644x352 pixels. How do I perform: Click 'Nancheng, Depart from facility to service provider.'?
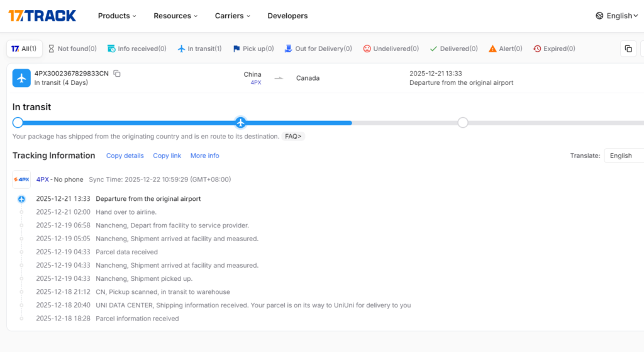coord(172,225)
